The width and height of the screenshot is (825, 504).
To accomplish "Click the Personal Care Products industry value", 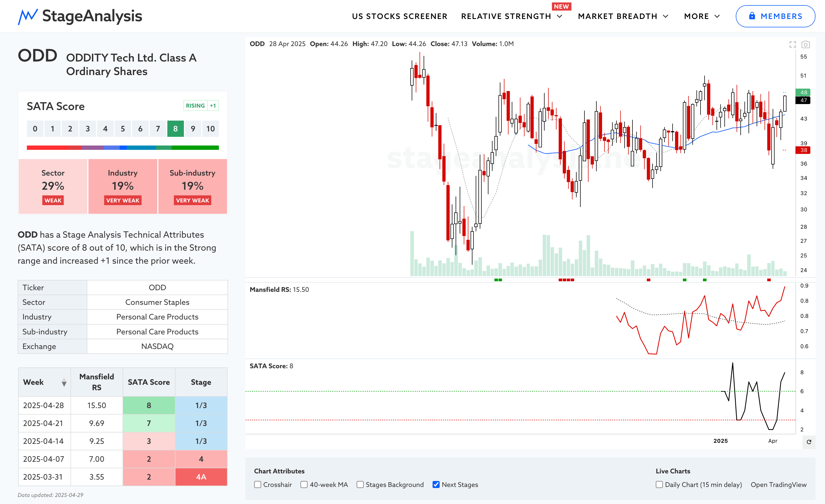I will (x=157, y=317).
